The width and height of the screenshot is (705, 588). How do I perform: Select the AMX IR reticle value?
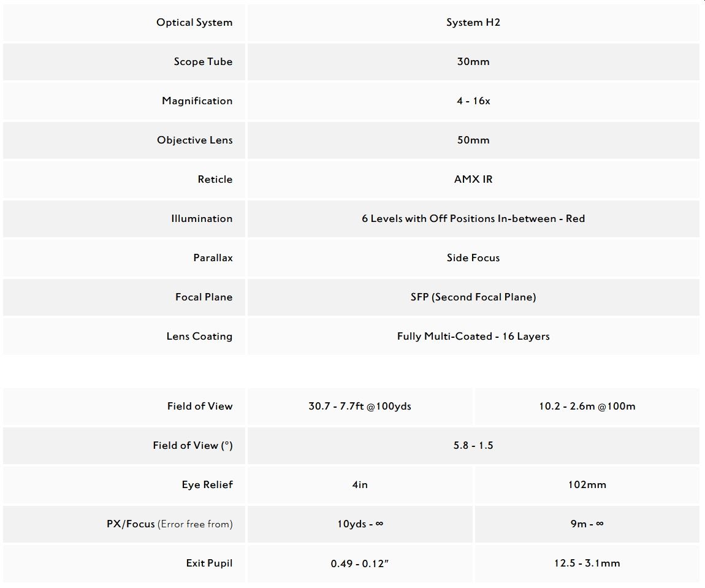pos(473,180)
